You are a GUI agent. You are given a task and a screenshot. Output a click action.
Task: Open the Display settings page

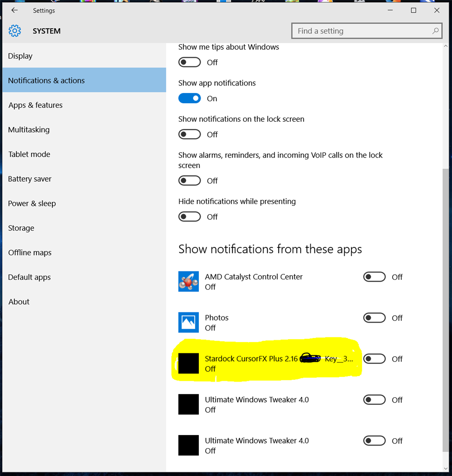click(x=85, y=56)
